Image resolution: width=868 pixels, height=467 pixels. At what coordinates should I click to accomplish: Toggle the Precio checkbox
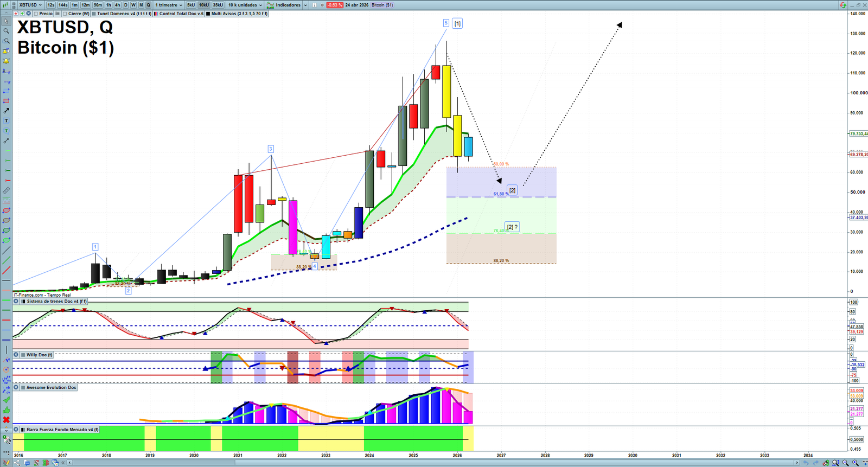click(36, 14)
